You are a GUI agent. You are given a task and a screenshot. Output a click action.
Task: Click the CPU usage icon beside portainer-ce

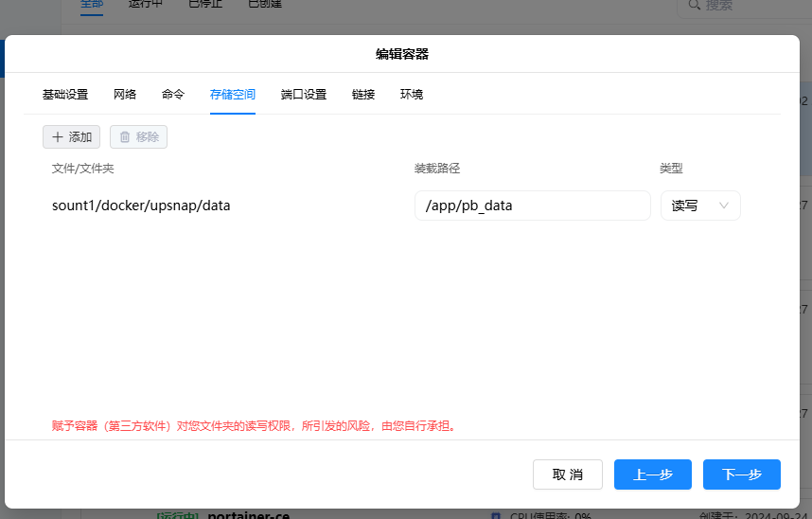[496, 515]
